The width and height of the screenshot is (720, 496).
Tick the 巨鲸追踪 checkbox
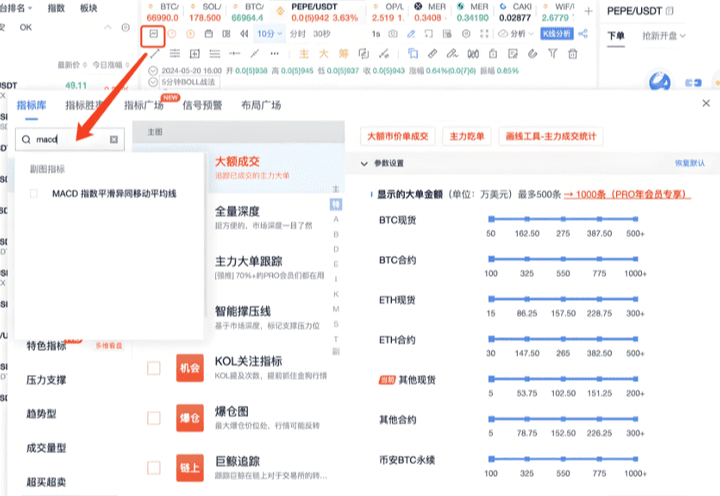click(x=153, y=468)
